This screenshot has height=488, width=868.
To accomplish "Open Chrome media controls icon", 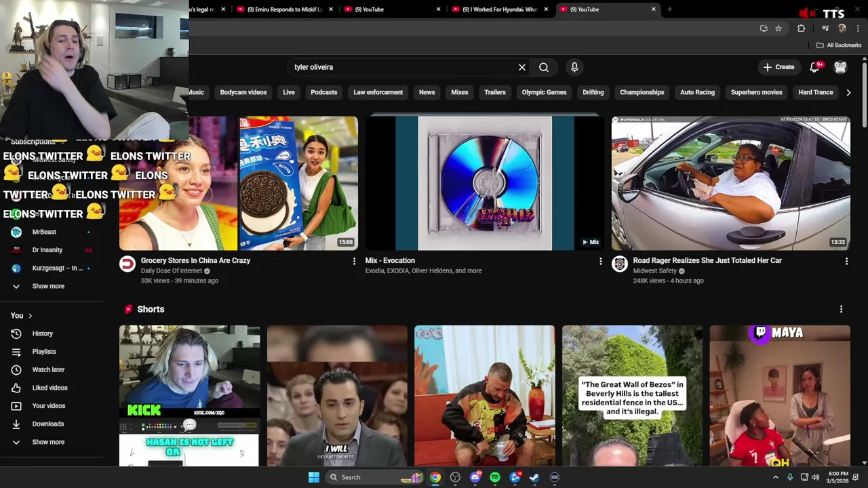I will click(825, 28).
